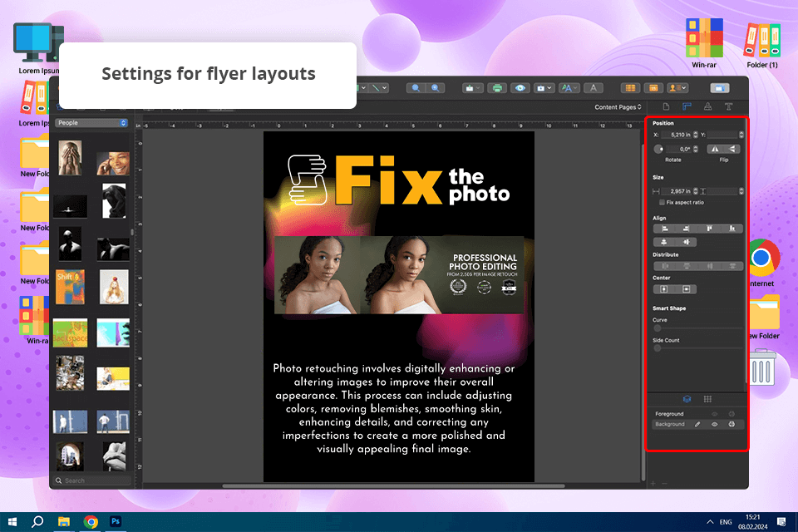Click the Fix logo text on flyer

click(388, 180)
